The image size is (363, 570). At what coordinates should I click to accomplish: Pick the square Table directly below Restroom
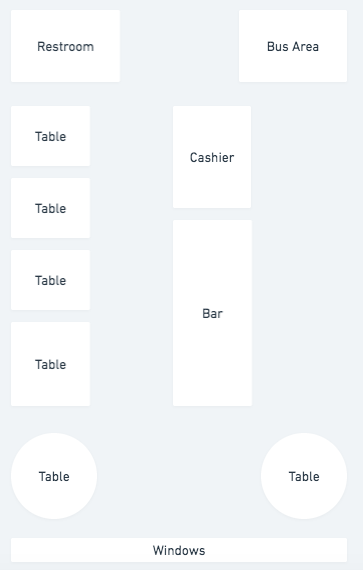click(x=51, y=136)
